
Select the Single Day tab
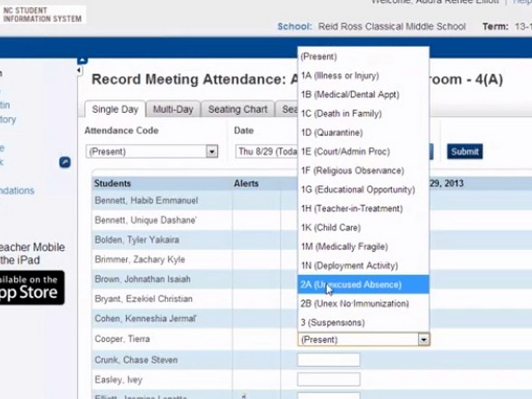click(x=115, y=110)
